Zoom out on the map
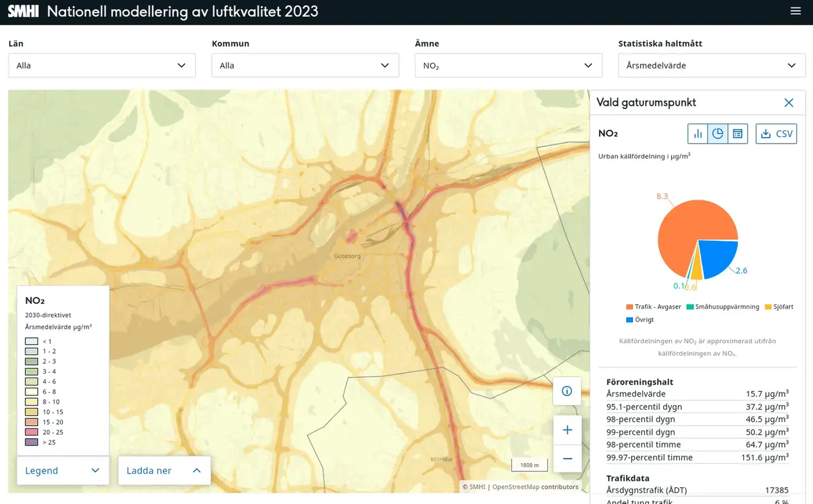The image size is (813, 504). (567, 458)
